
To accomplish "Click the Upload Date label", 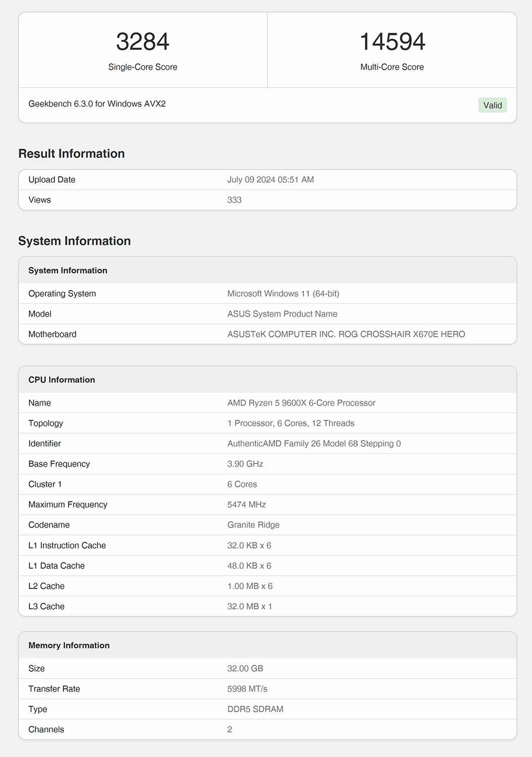I will click(52, 180).
